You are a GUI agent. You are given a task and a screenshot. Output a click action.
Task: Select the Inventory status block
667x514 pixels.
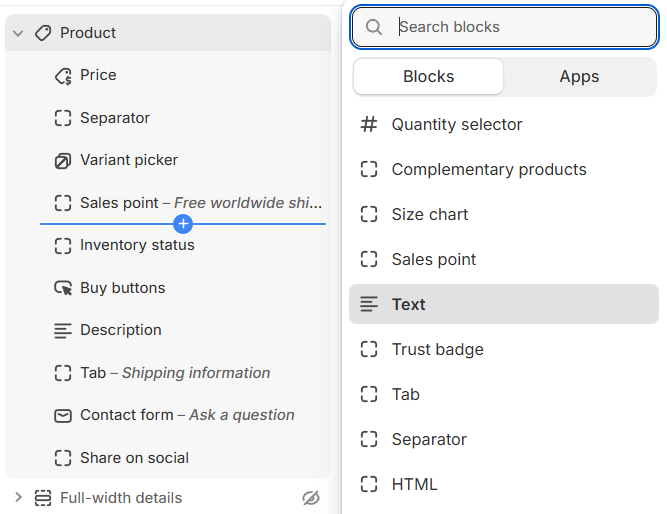(x=137, y=245)
